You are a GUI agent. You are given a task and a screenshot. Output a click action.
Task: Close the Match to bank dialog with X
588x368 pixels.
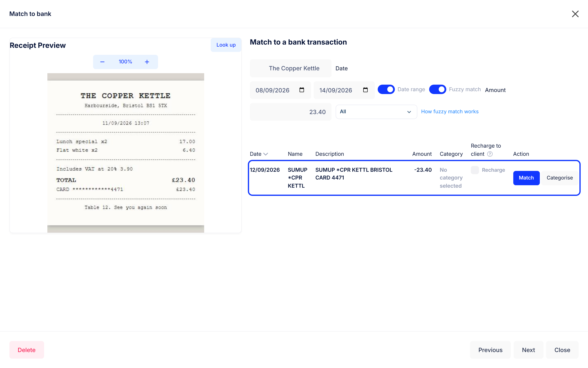(x=575, y=14)
